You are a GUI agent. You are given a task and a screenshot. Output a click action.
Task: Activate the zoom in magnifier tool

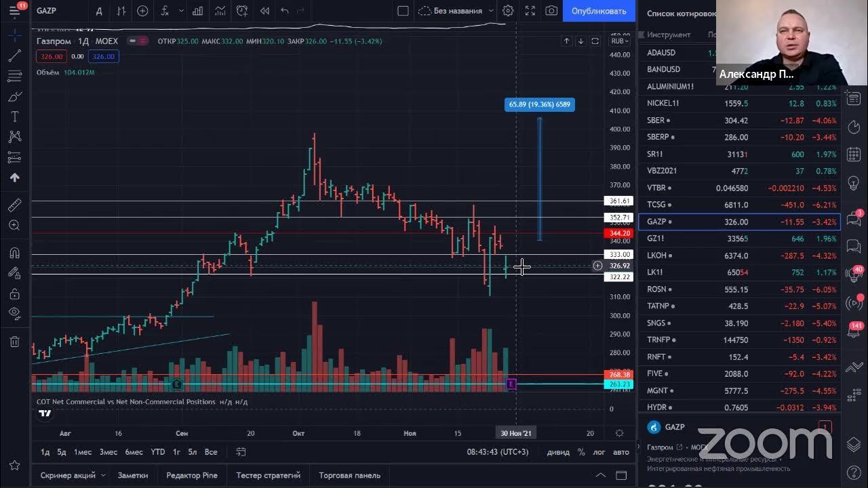click(14, 225)
